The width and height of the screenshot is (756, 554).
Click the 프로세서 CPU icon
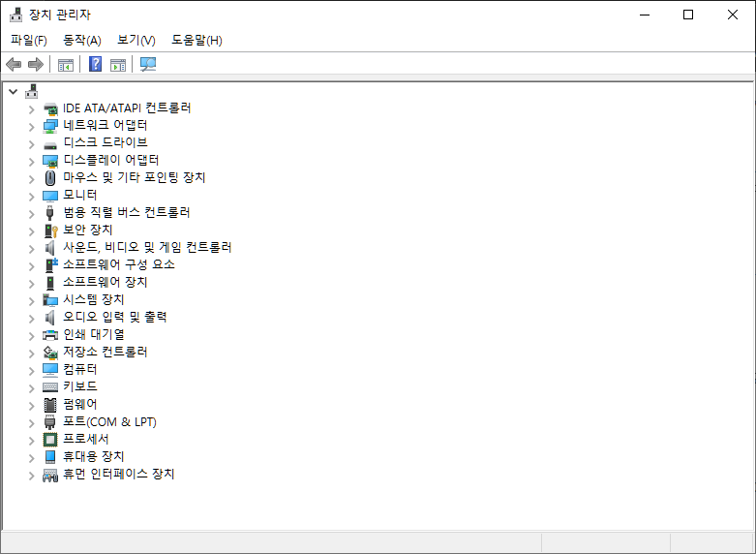click(50, 440)
